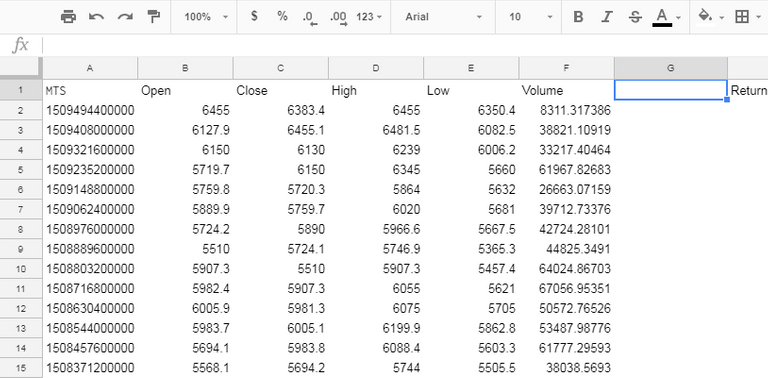Select column D header
The width and height of the screenshot is (768, 378).
coord(376,68)
